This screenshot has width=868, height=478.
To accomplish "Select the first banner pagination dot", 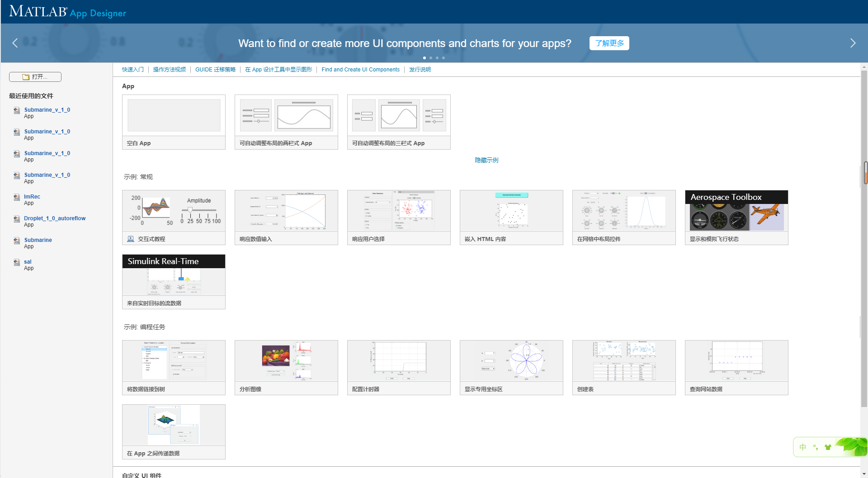I will pyautogui.click(x=425, y=58).
